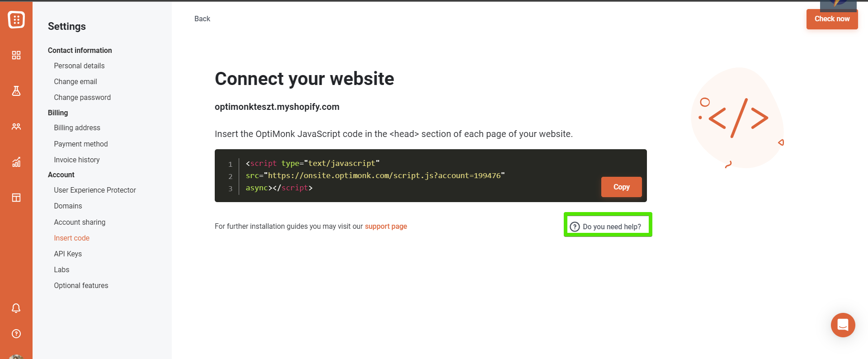Go Back to previous page
The height and width of the screenshot is (359, 868).
202,19
